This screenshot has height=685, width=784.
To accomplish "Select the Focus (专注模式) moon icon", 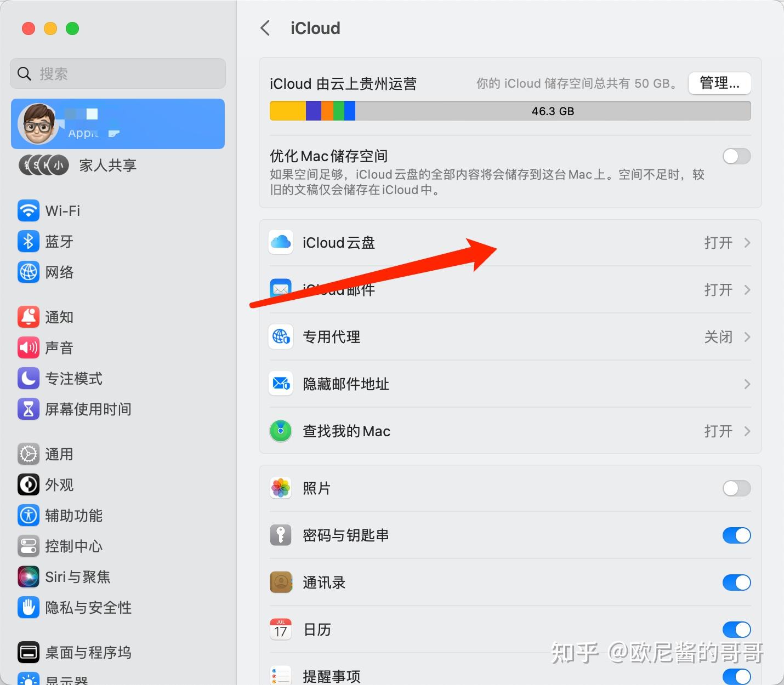I will (x=28, y=378).
